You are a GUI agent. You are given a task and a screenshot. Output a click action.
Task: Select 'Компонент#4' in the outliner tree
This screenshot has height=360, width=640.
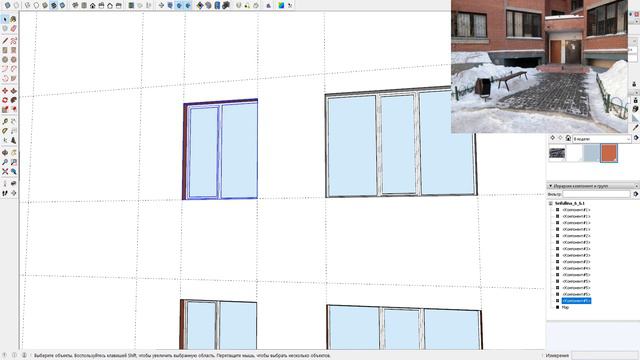(x=576, y=268)
